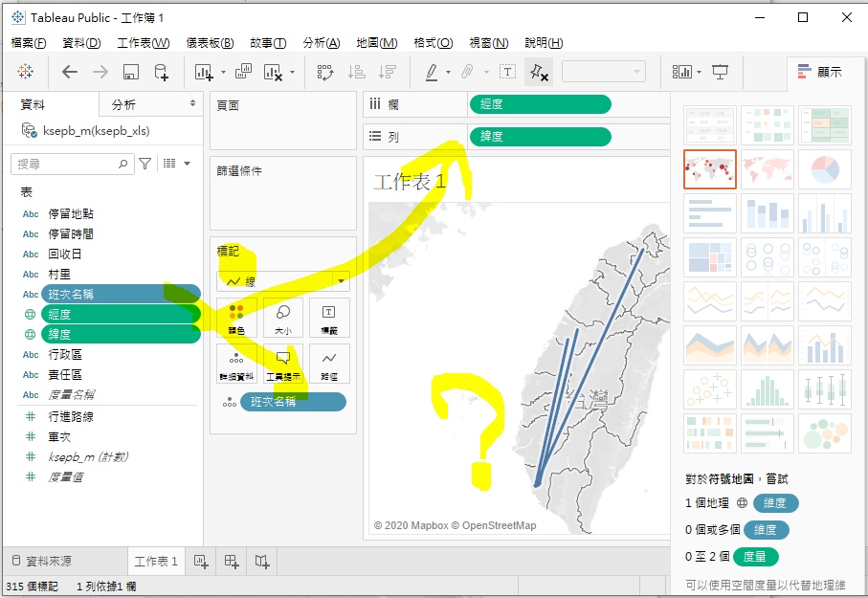Click the 緯度 pill on Rows shelf
The image size is (868, 598).
tap(541, 136)
